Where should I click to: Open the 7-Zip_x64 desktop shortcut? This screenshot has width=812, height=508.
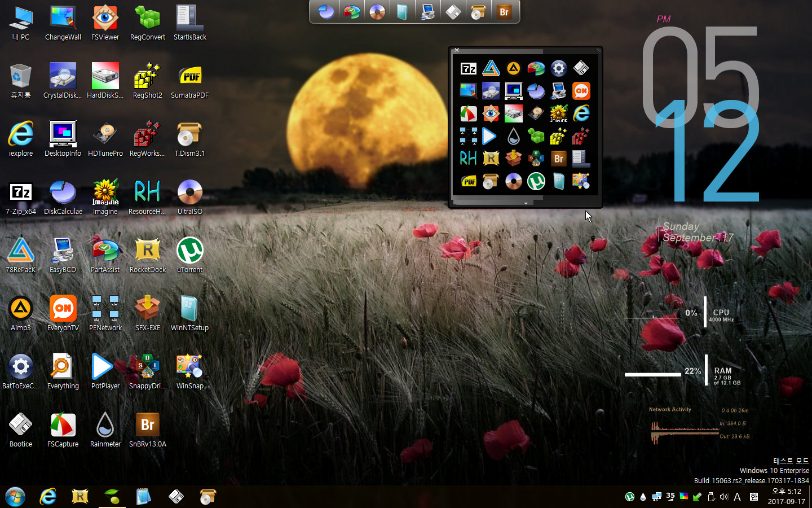point(21,198)
